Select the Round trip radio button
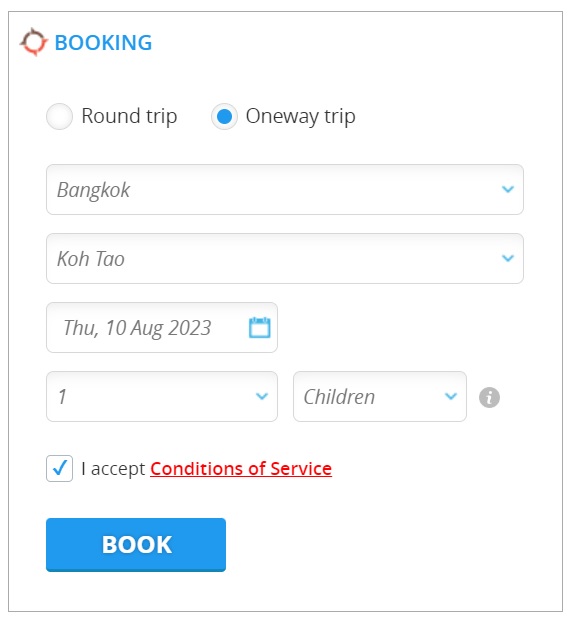 click(59, 116)
